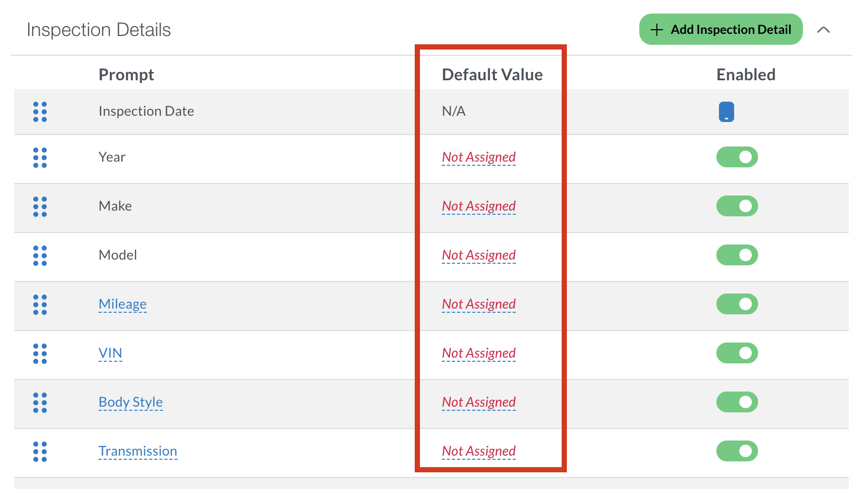Open the Not Assigned default value for VIN
Image resolution: width=868 pixels, height=489 pixels.
coord(479,353)
